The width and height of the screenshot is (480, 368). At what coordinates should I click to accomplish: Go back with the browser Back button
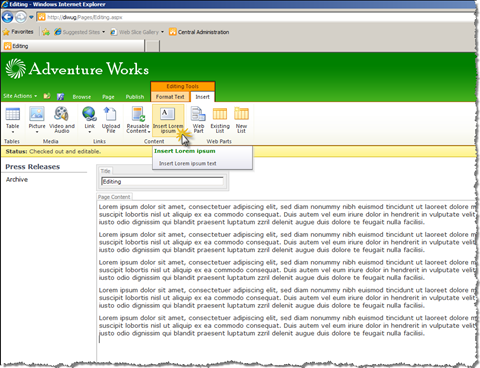click(x=7, y=17)
